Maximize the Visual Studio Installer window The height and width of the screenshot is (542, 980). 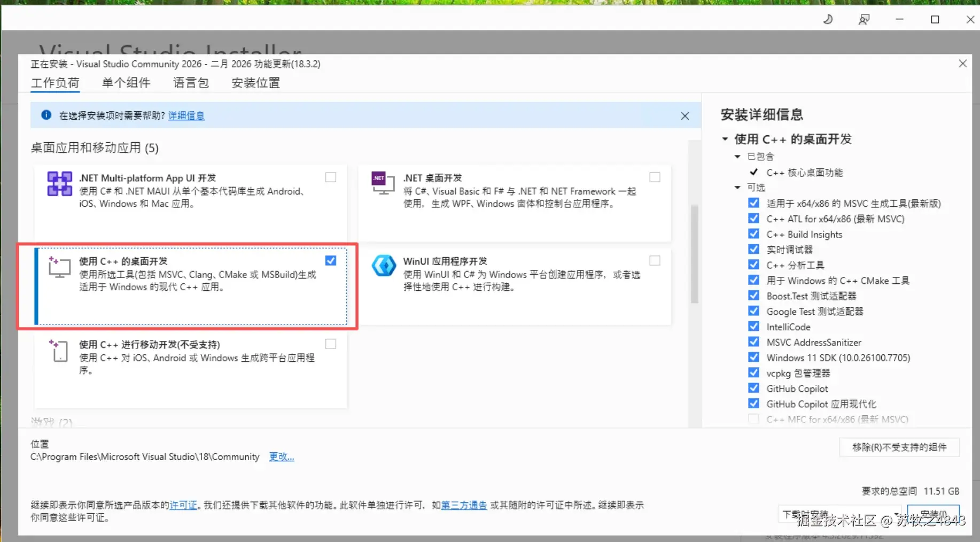pyautogui.click(x=935, y=19)
